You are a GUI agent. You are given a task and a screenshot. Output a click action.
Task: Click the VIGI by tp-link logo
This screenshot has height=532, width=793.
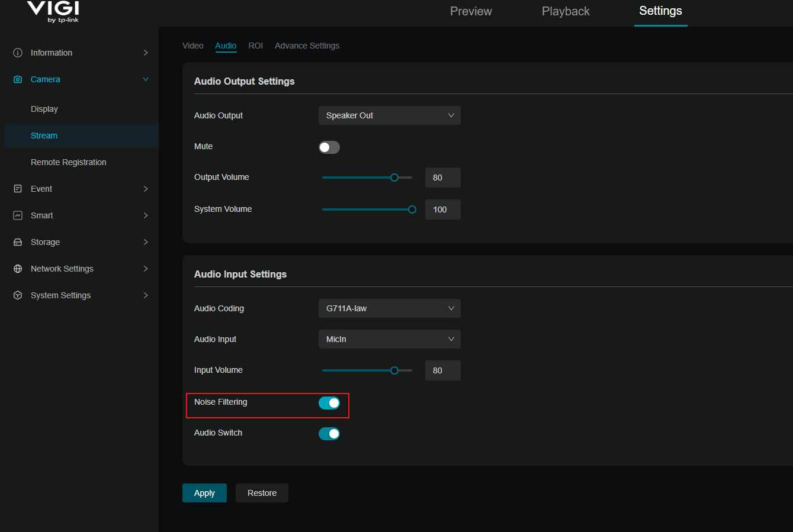click(x=53, y=11)
